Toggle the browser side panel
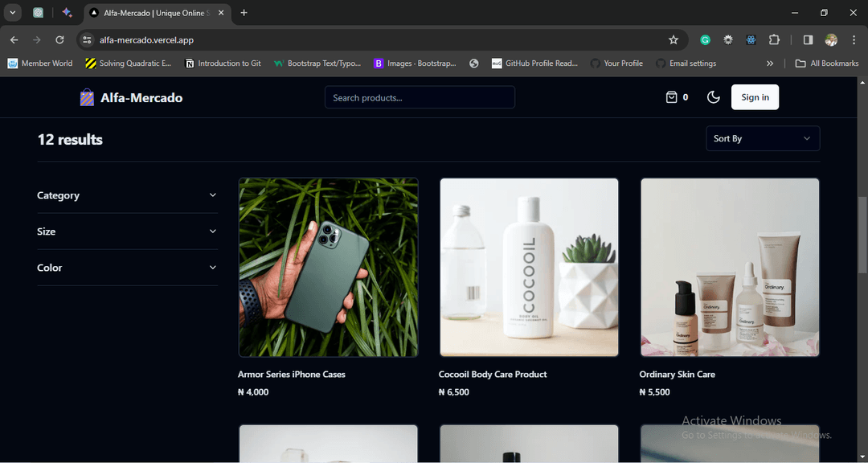The width and height of the screenshot is (868, 463). (808, 40)
